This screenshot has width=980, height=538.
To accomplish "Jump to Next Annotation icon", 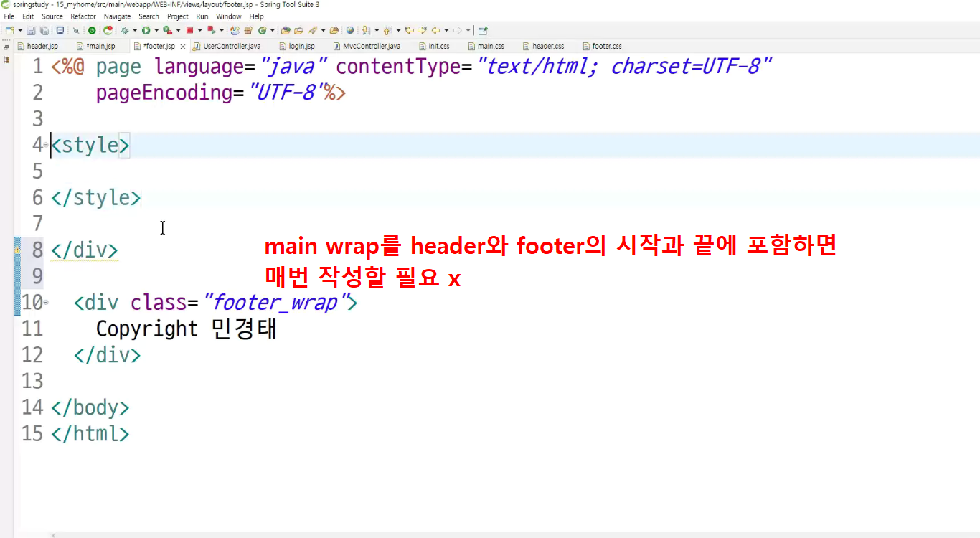I will coord(366,31).
